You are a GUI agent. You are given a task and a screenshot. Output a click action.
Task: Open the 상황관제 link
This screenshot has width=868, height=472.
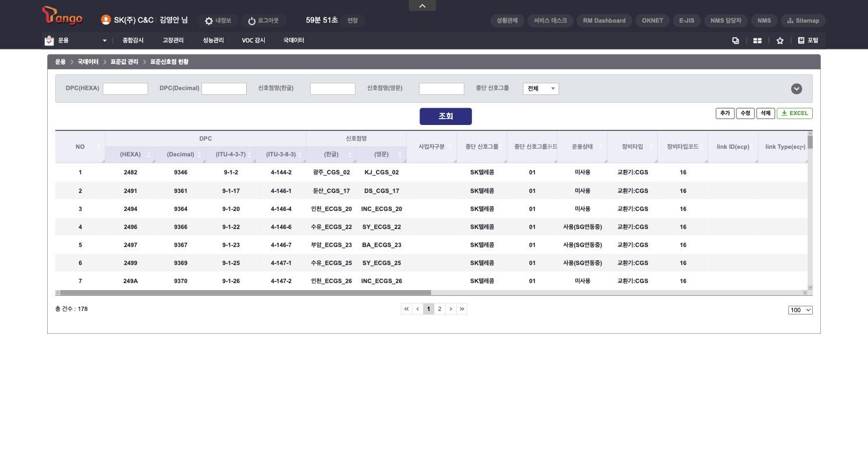click(x=507, y=20)
